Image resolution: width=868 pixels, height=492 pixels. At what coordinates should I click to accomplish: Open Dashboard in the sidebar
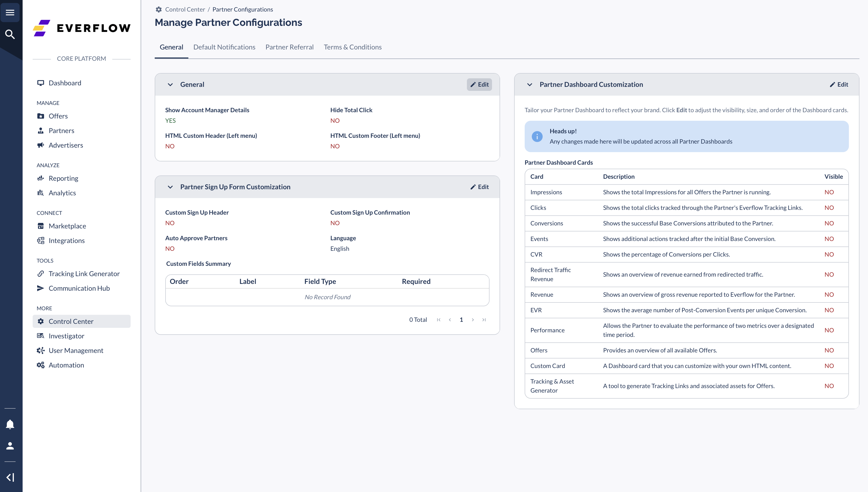pos(81,83)
